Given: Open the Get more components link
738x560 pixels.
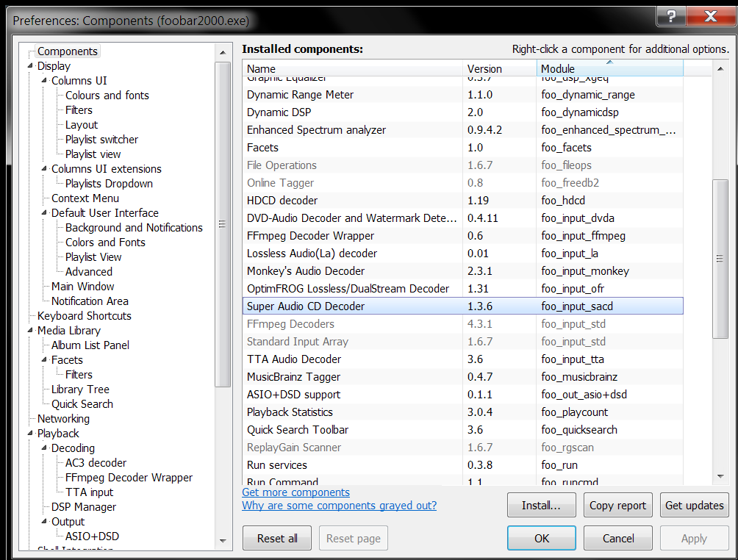Looking at the screenshot, I should coord(295,492).
